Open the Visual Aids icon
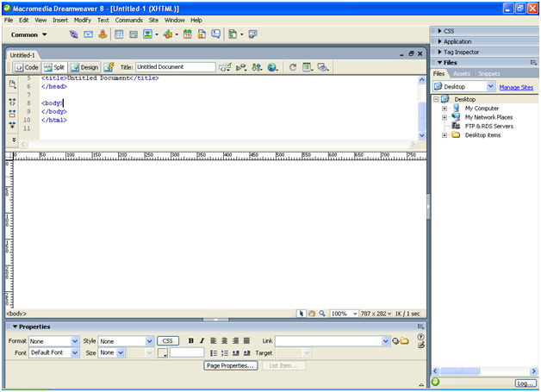This screenshot has height=392, width=541. click(323, 67)
